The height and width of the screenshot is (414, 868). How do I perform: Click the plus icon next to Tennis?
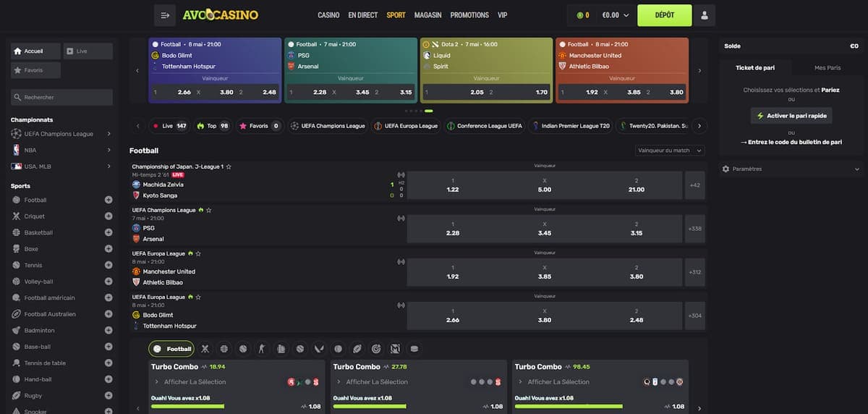[x=109, y=266]
